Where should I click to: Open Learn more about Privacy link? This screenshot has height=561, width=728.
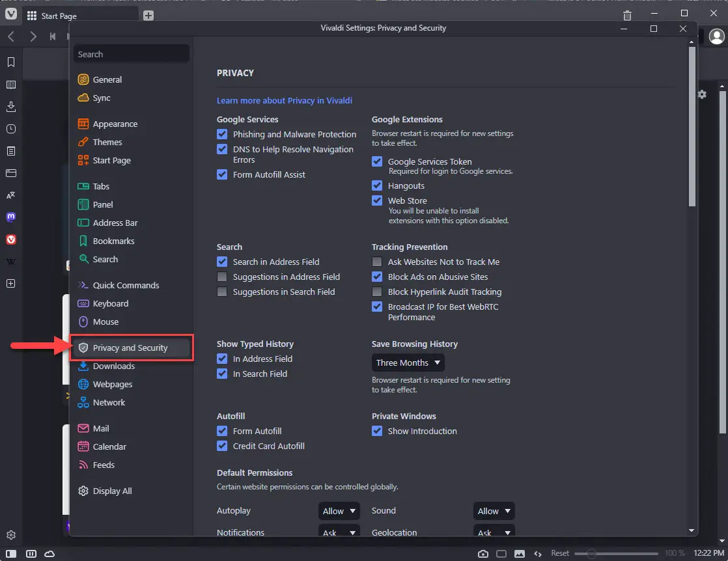pos(284,101)
